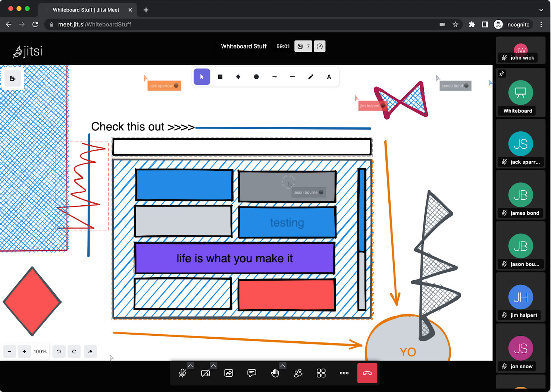551x392 pixels.
Task: Select the red rectangle on canvas
Action: pyautogui.click(x=287, y=295)
